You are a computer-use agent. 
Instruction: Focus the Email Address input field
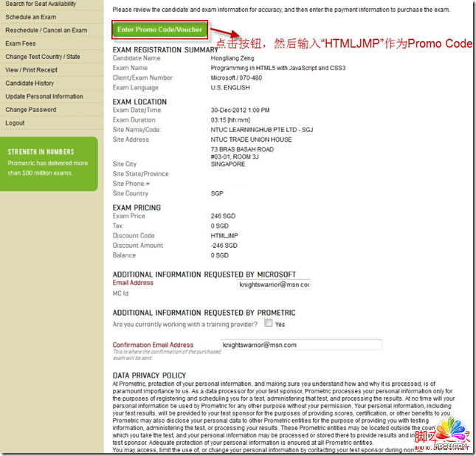click(x=274, y=284)
